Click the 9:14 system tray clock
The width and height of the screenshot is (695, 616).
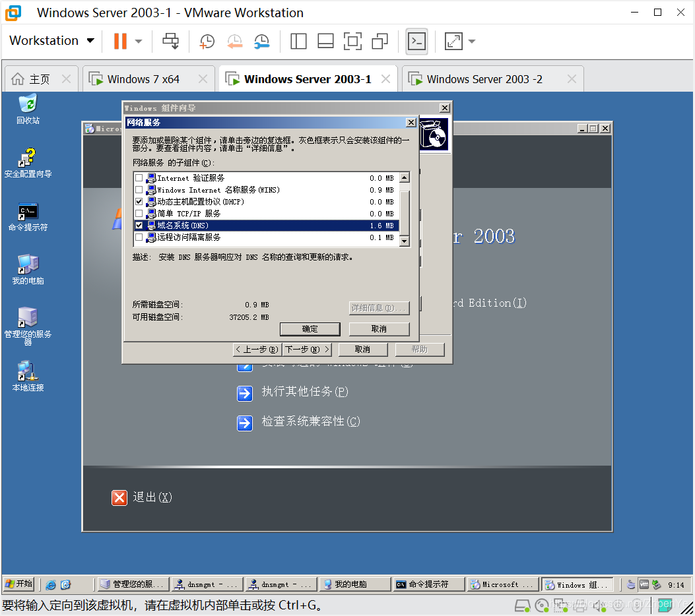[676, 585]
